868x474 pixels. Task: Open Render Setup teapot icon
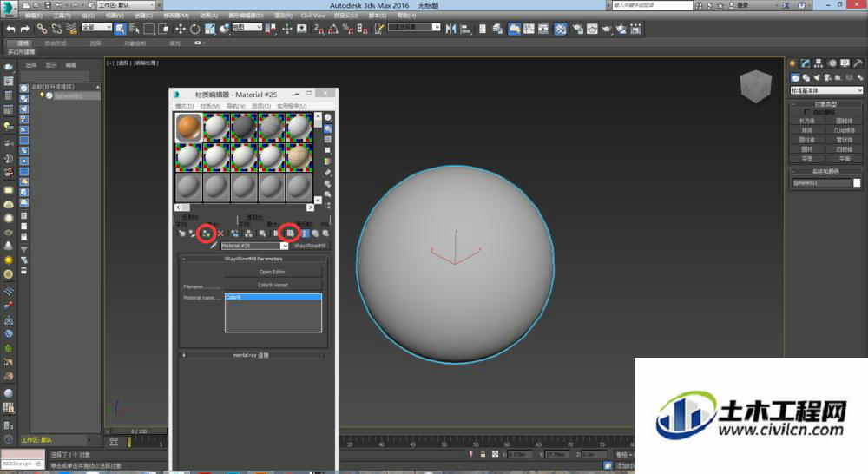(x=577, y=29)
